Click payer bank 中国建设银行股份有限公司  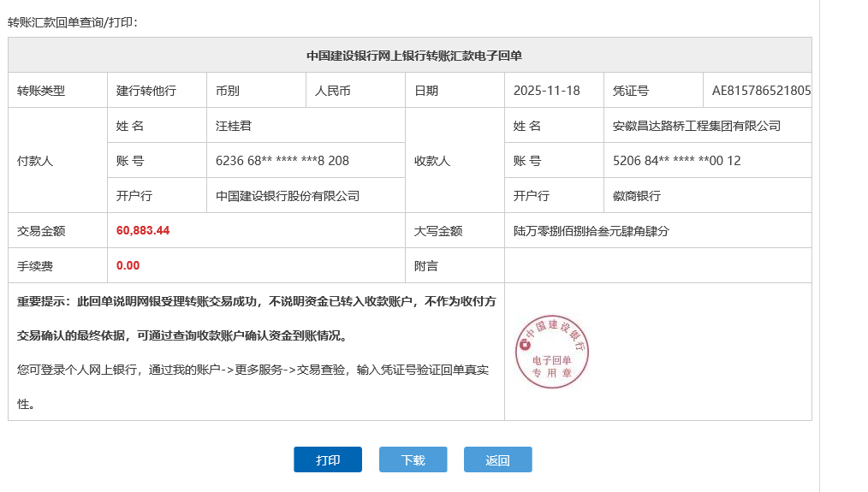pyautogui.click(x=287, y=196)
